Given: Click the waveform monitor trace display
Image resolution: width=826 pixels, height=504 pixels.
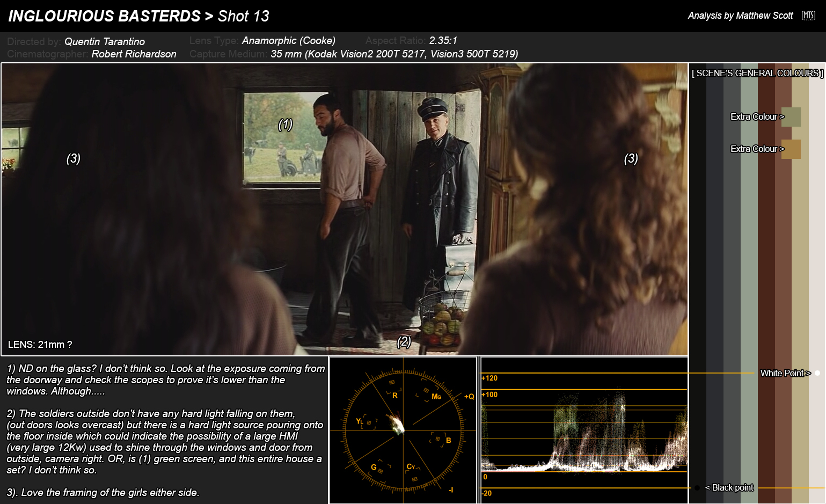Looking at the screenshot, I should coord(584,430).
